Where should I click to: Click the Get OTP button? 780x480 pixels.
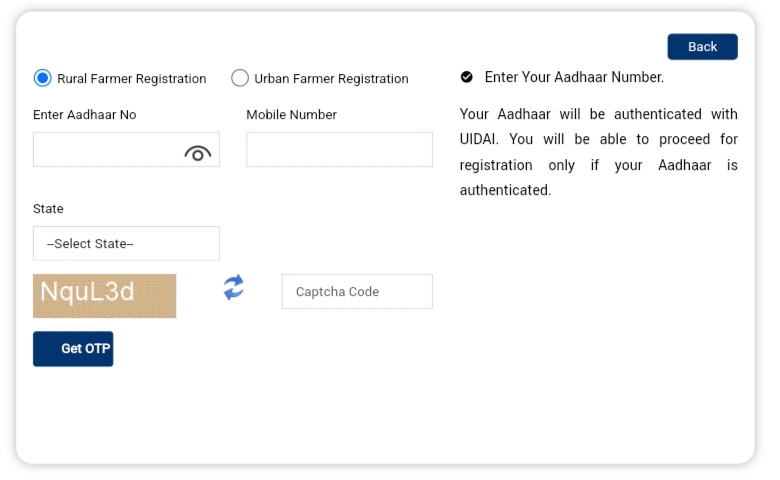coord(73,349)
